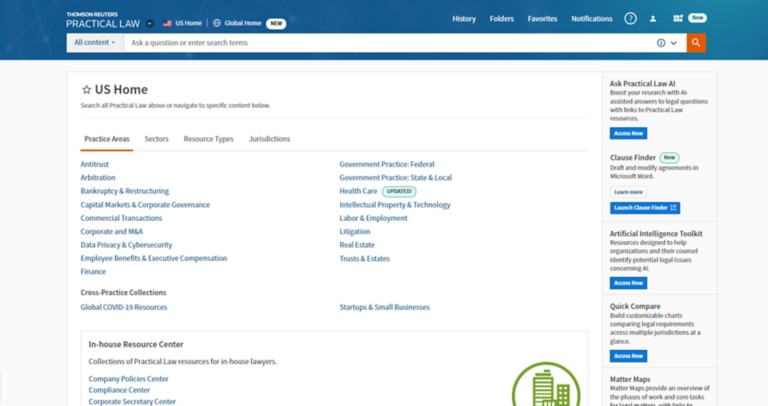Open Folders in top navigation
This screenshot has height=406, width=768.
[502, 19]
